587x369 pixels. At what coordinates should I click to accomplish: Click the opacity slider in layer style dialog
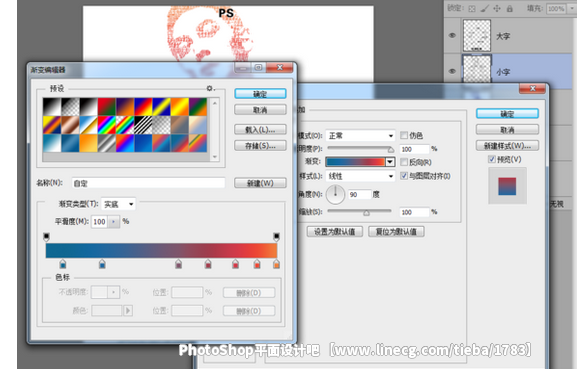[360, 149]
